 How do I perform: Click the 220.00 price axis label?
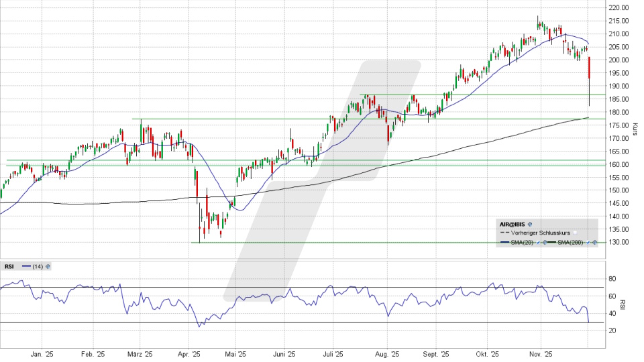click(618, 8)
